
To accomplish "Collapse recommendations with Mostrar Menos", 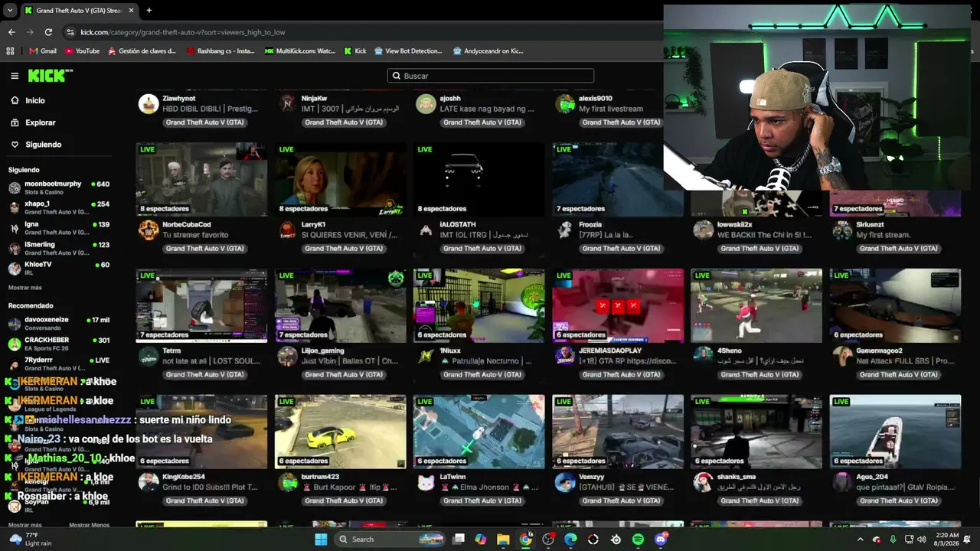I will 89,525.
